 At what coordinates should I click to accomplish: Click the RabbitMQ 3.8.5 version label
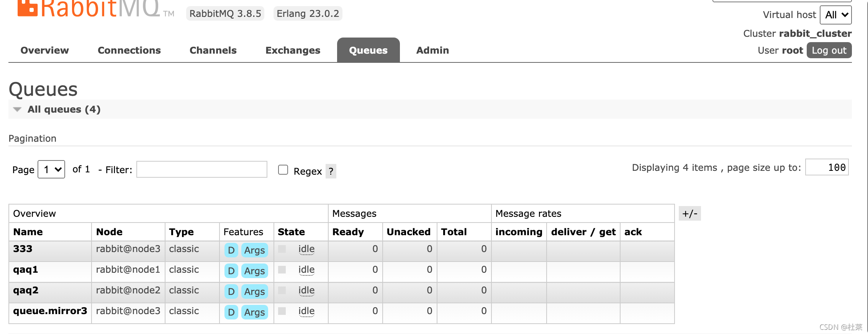pos(225,13)
